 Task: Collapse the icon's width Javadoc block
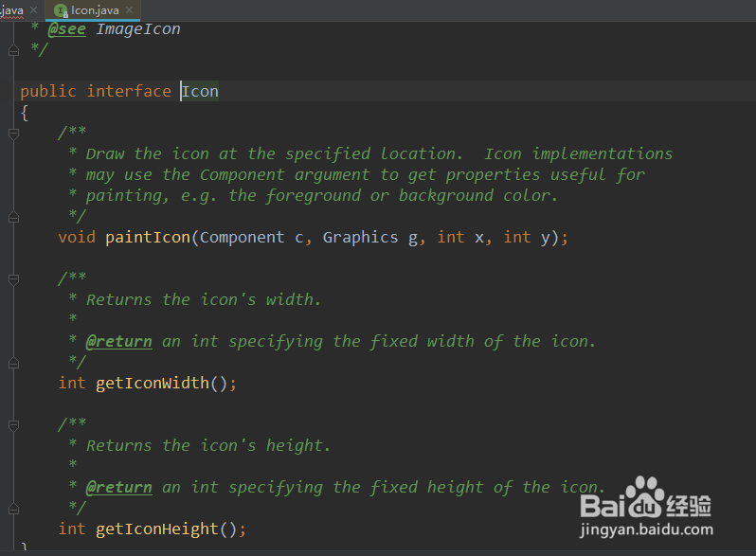(13, 279)
